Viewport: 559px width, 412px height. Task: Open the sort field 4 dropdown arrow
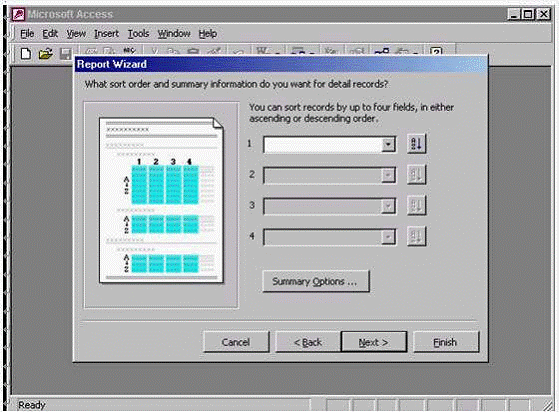(x=388, y=237)
